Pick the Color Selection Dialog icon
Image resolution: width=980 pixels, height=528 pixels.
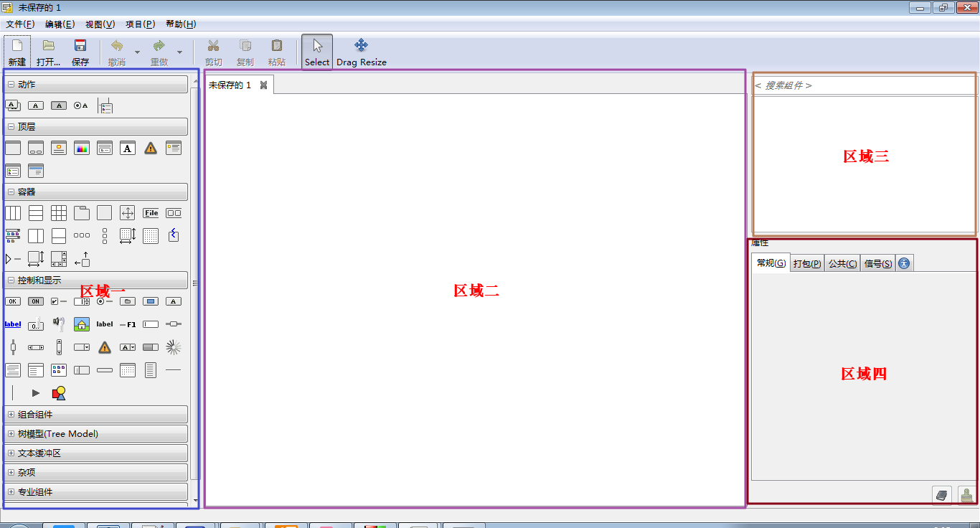click(82, 148)
